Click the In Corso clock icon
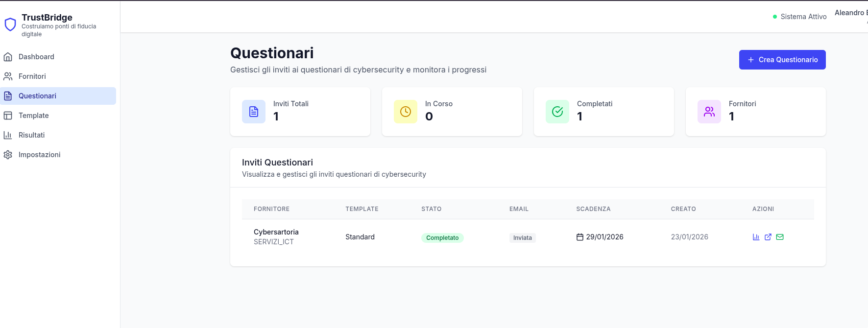868x328 pixels. pos(406,112)
